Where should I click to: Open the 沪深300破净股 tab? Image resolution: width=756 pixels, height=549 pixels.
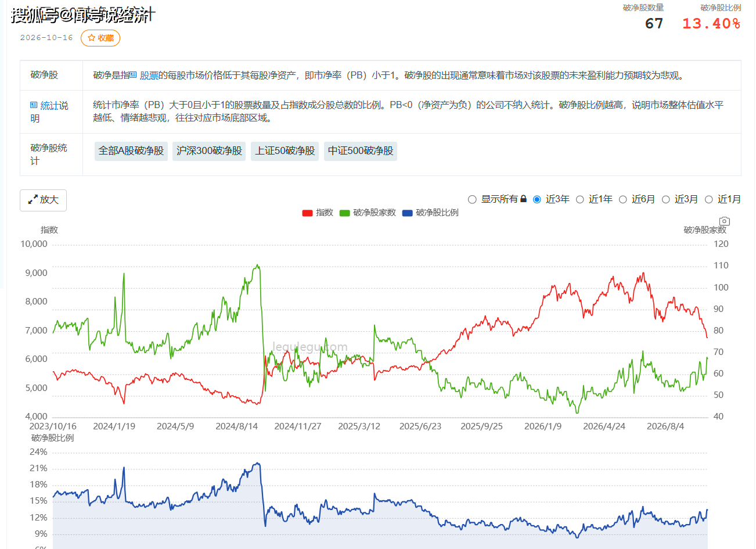[209, 151]
